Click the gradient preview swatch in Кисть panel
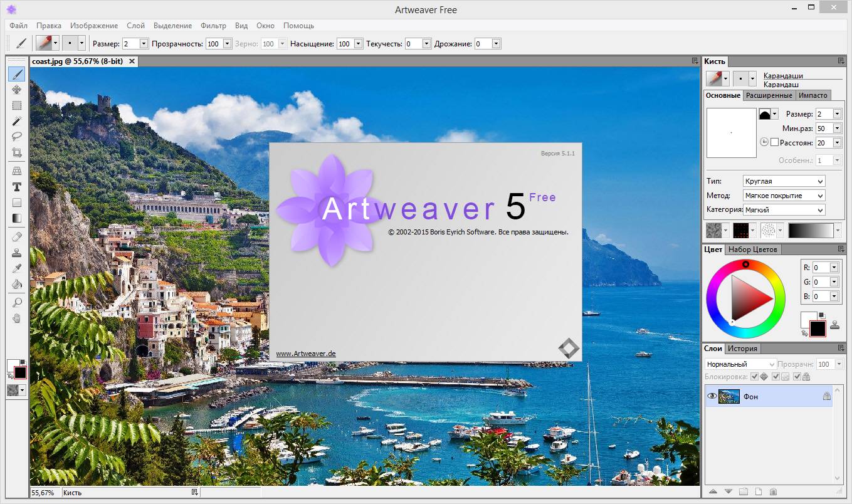This screenshot has width=852, height=504. [x=811, y=230]
